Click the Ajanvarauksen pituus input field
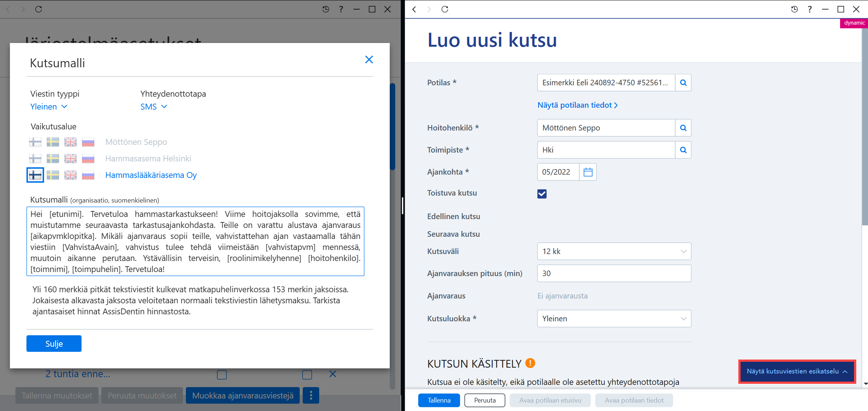This screenshot has width=868, height=411. point(614,274)
